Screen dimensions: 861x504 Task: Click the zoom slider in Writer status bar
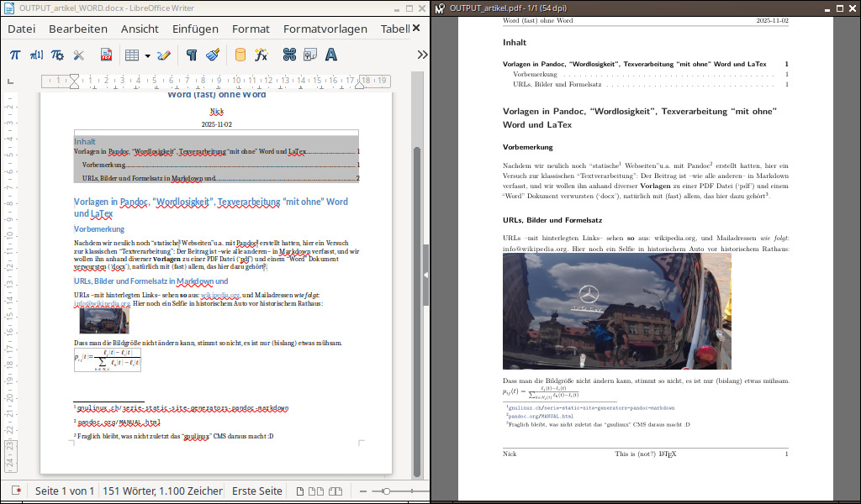click(x=386, y=491)
